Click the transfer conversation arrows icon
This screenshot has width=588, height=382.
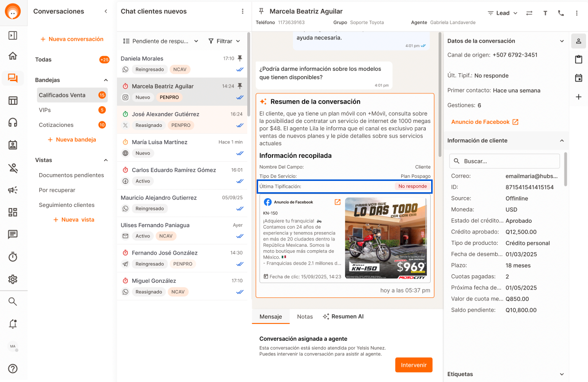529,13
